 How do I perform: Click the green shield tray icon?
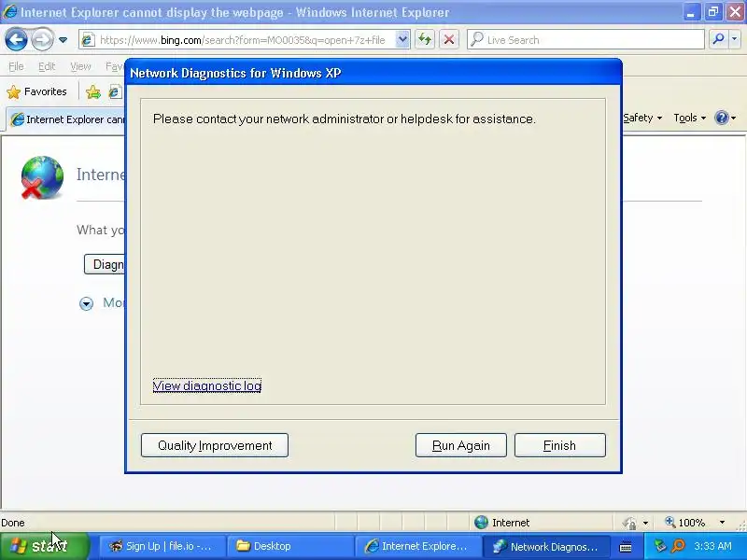coord(660,546)
